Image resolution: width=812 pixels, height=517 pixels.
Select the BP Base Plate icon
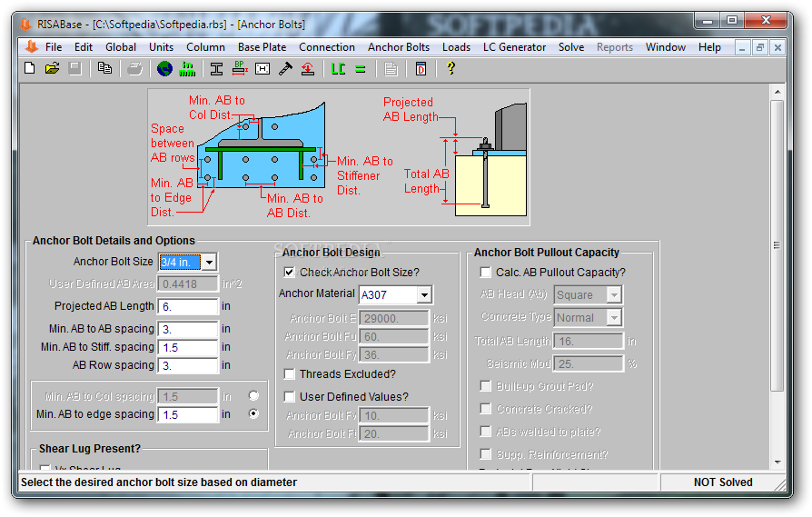click(x=239, y=68)
